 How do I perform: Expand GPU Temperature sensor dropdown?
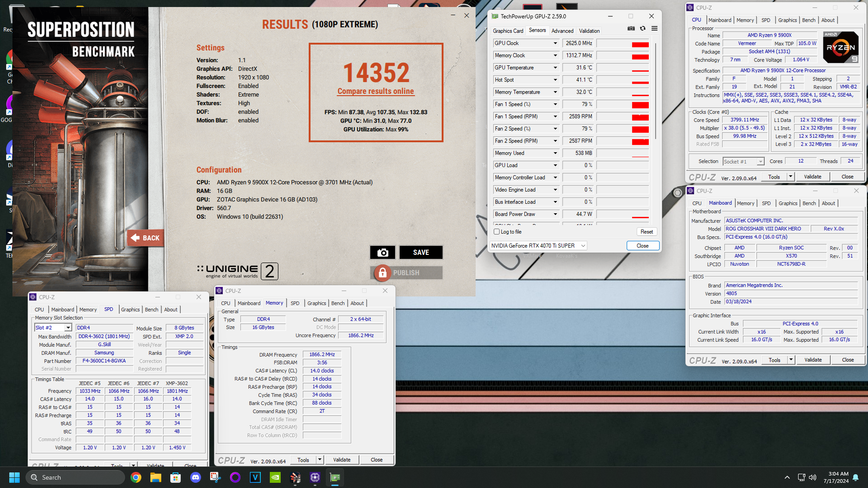click(555, 68)
